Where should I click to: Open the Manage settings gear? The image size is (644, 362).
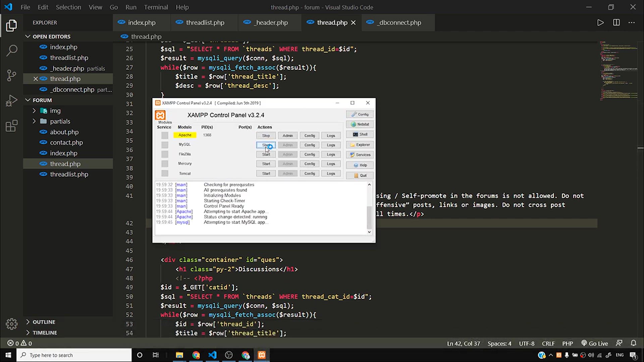coord(11,324)
